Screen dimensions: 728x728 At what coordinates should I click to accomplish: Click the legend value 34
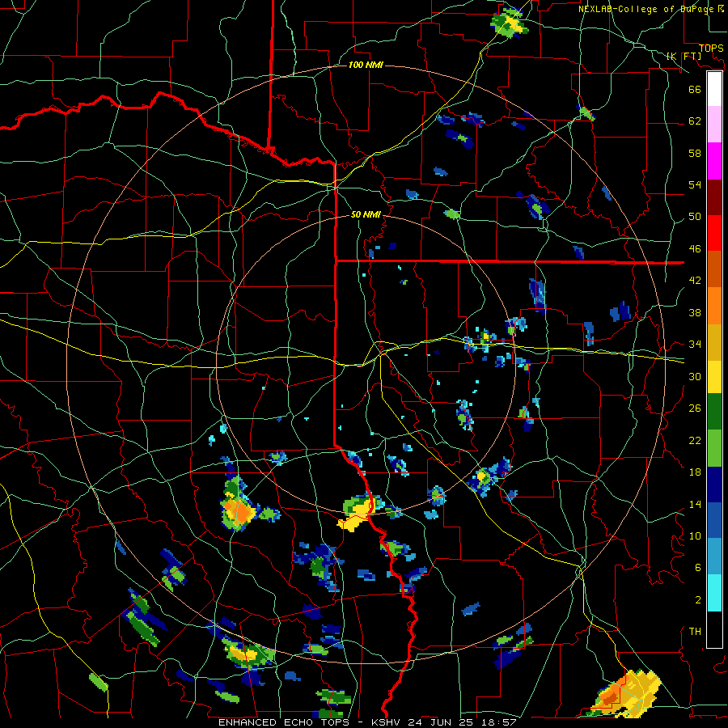coord(695,345)
